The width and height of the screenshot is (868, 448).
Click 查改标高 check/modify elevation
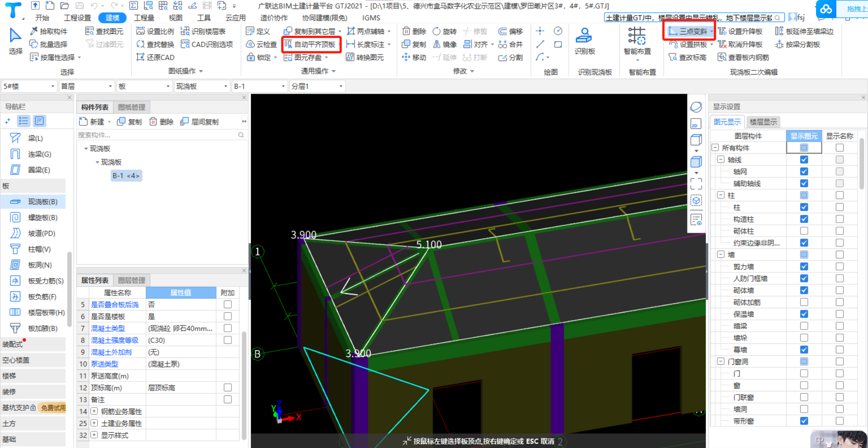click(x=687, y=57)
